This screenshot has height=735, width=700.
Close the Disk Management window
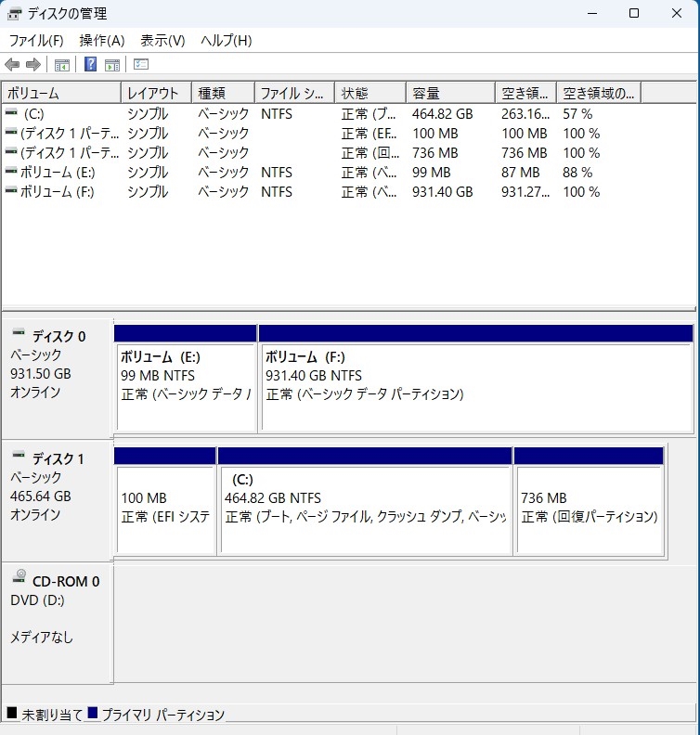click(677, 13)
